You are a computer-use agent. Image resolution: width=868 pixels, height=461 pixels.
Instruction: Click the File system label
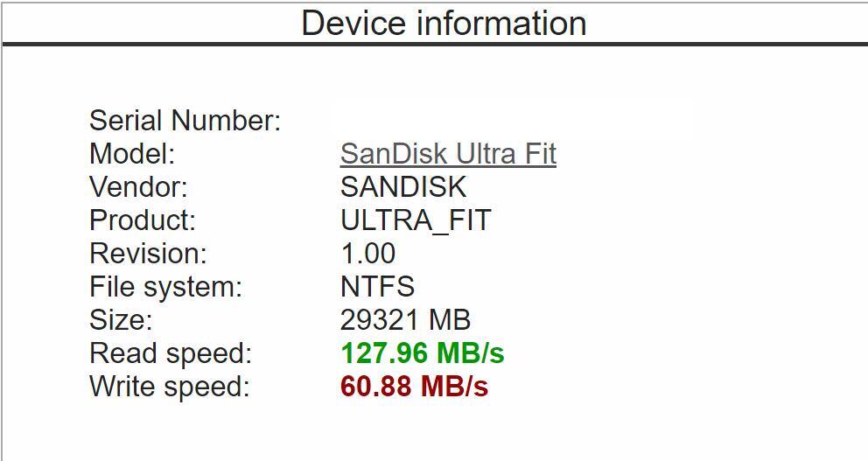tap(165, 287)
